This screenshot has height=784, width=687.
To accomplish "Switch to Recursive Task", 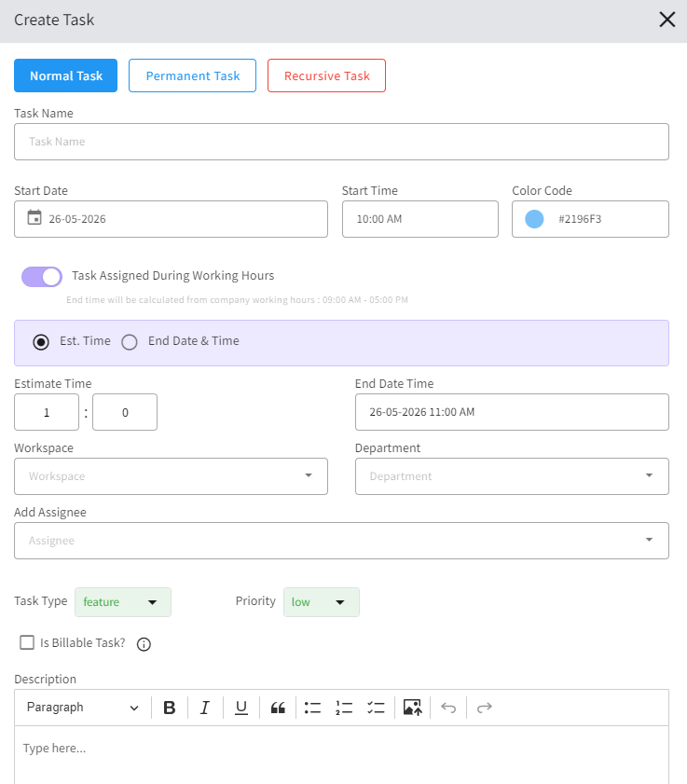I will (326, 76).
